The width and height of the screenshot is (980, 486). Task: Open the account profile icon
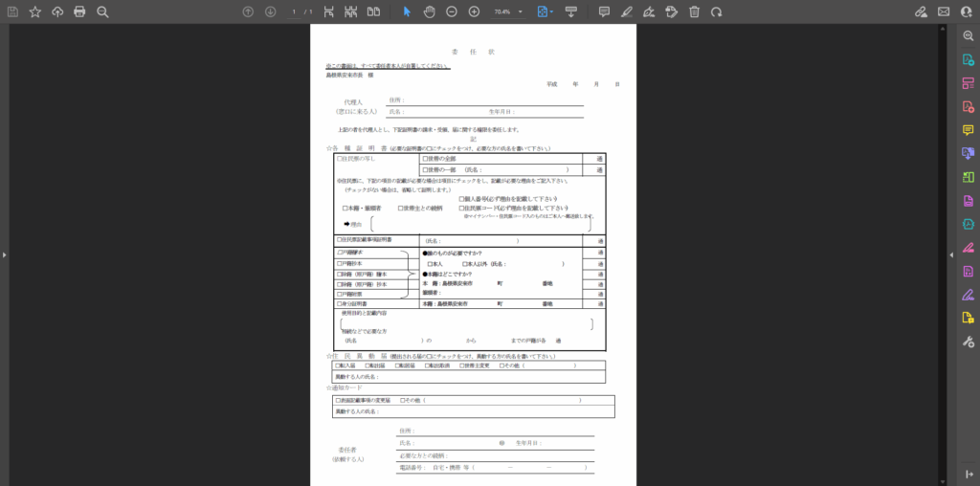coord(967,11)
